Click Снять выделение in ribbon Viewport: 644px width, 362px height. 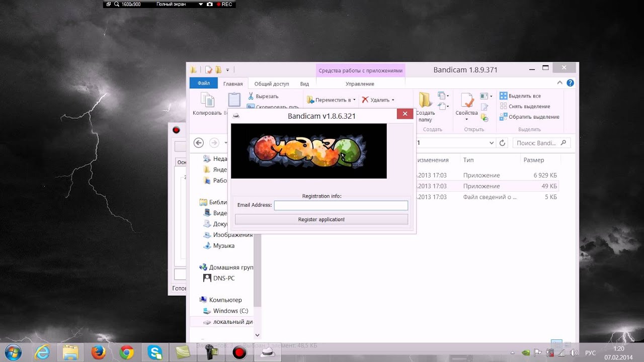click(x=525, y=107)
